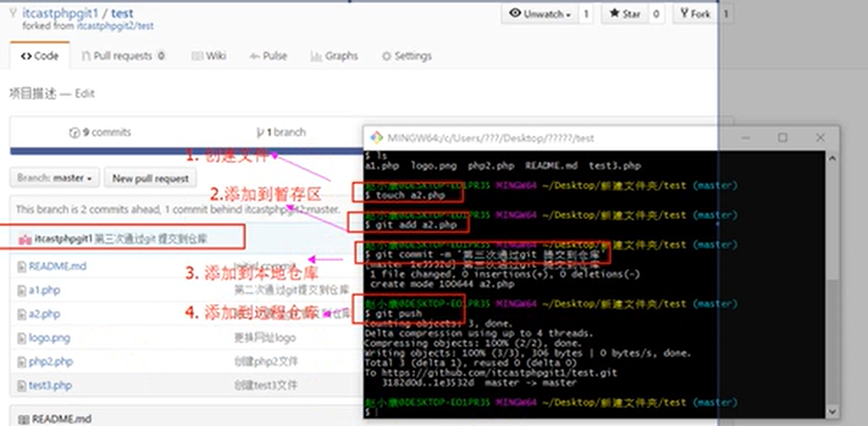
Task: Click the Wiki book icon
Action: (197, 56)
